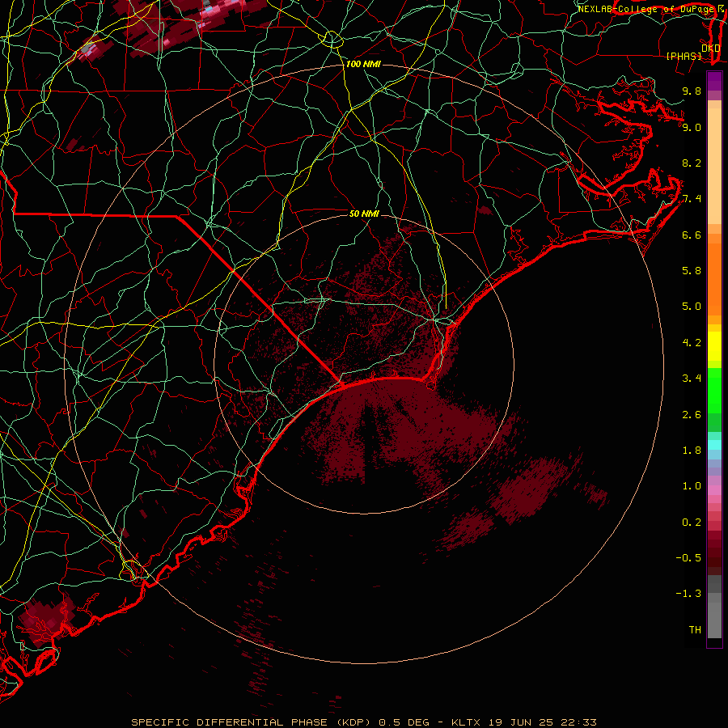Click the -1.3 scale value

pyautogui.click(x=688, y=594)
